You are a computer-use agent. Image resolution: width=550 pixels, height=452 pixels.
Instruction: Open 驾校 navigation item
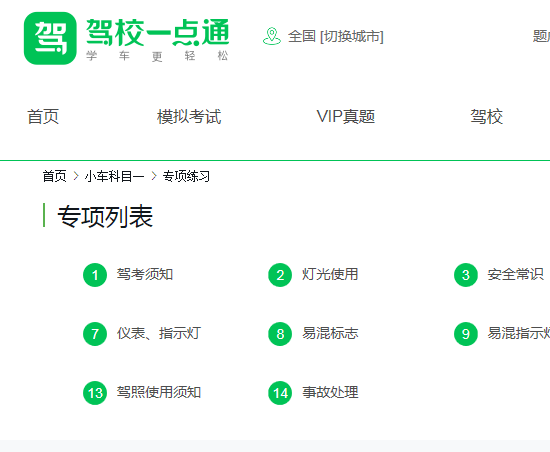point(487,116)
